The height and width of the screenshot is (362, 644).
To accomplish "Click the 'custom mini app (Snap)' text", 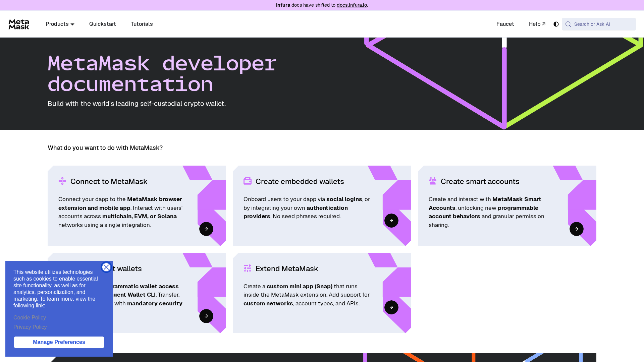I will point(300,286).
